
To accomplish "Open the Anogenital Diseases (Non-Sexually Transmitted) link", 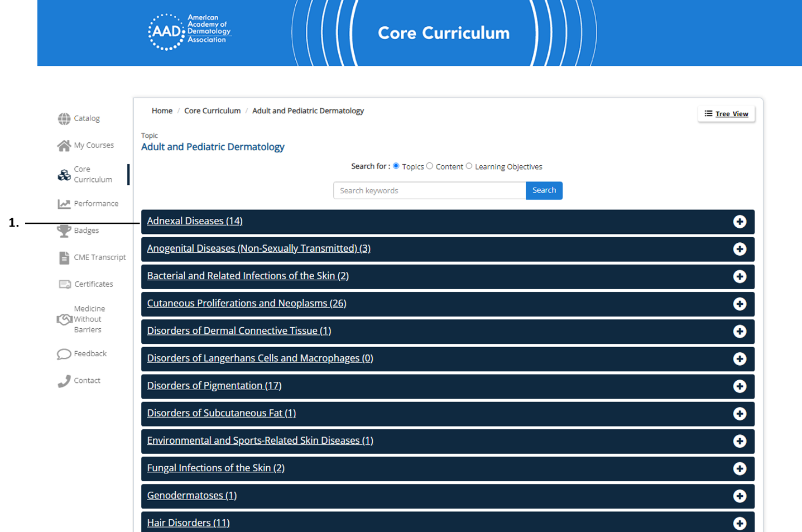I will pyautogui.click(x=258, y=248).
